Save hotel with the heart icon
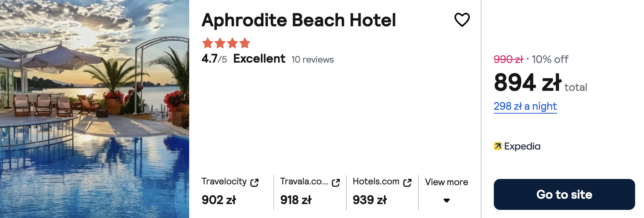The width and height of the screenshot is (644, 218). point(462,20)
